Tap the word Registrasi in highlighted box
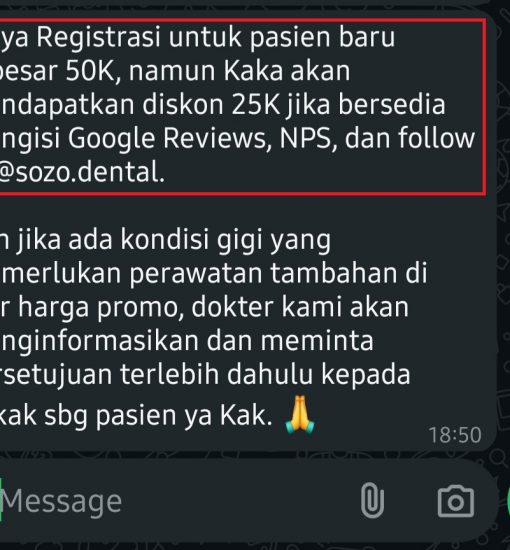This screenshot has height=550, width=510. [99, 36]
